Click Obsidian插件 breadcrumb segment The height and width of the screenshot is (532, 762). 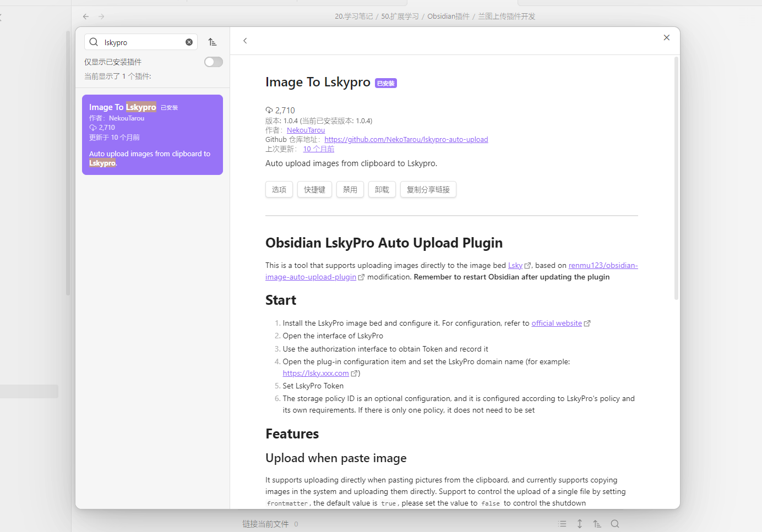point(449,17)
